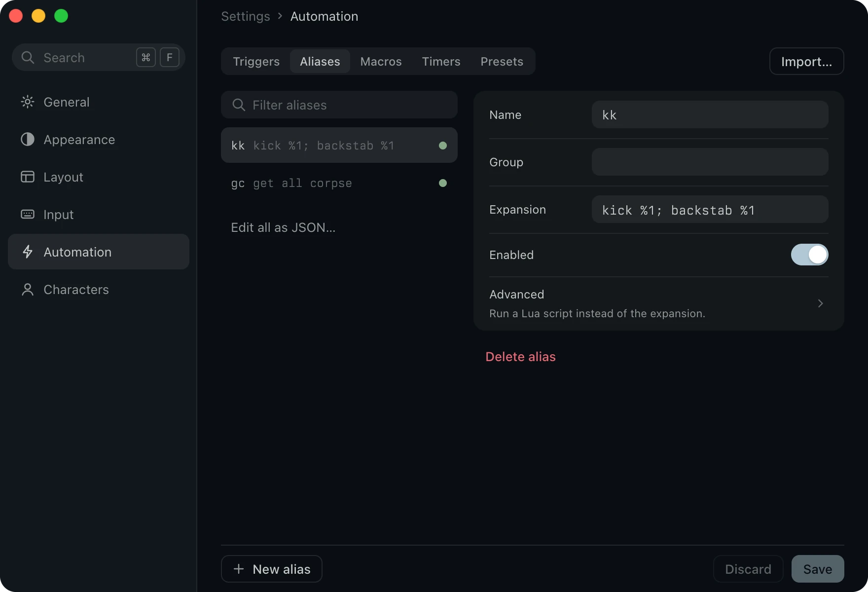Click the Automation lightning bolt icon

tap(28, 252)
